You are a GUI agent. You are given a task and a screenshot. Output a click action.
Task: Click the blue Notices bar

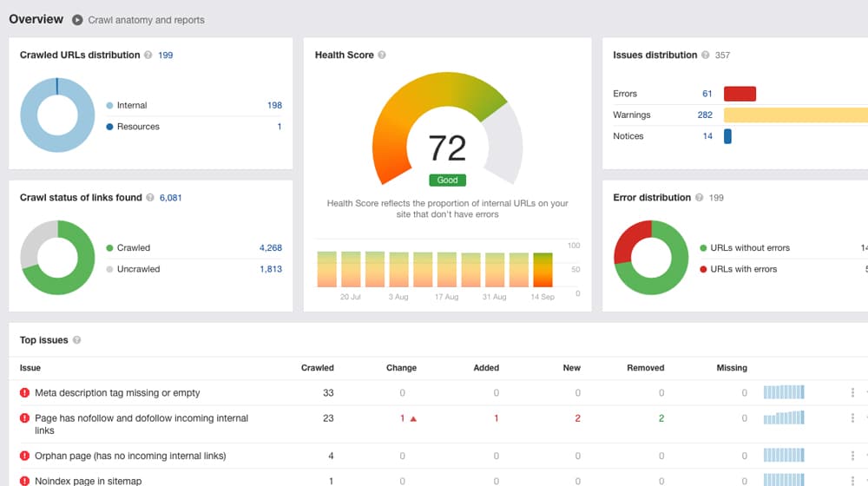(x=727, y=136)
